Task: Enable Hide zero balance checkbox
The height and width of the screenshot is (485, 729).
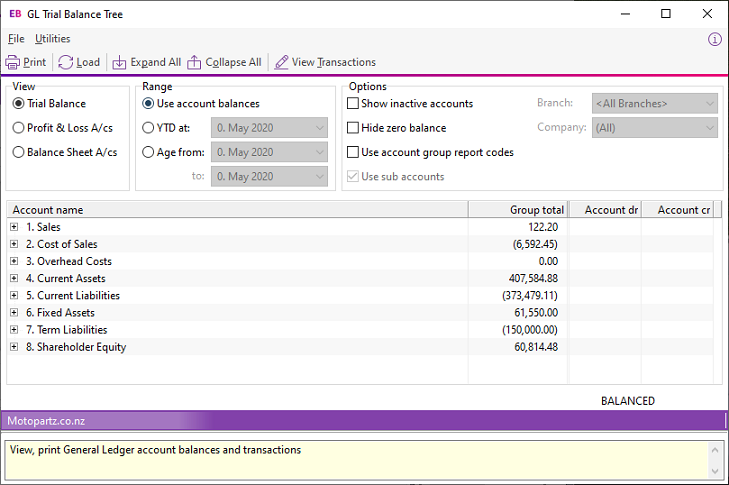Action: [x=353, y=128]
